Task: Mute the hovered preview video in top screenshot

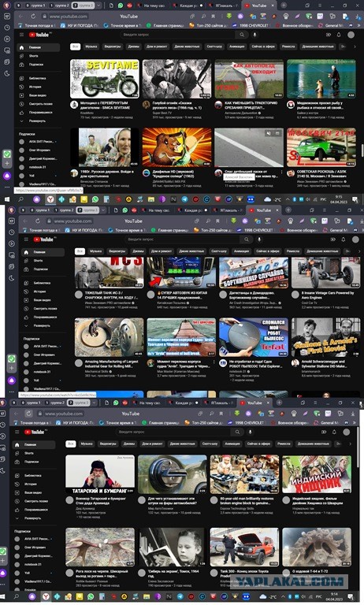Action: pyautogui.click(x=268, y=133)
